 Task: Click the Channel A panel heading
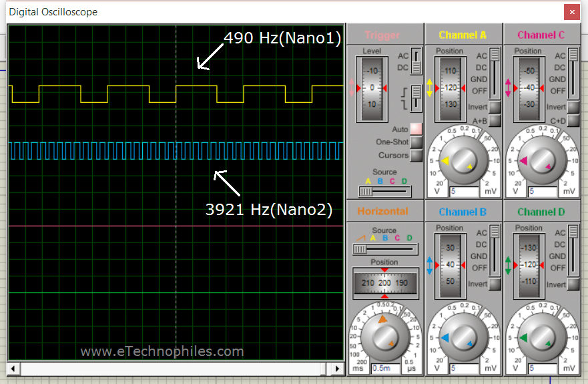pyautogui.click(x=463, y=35)
